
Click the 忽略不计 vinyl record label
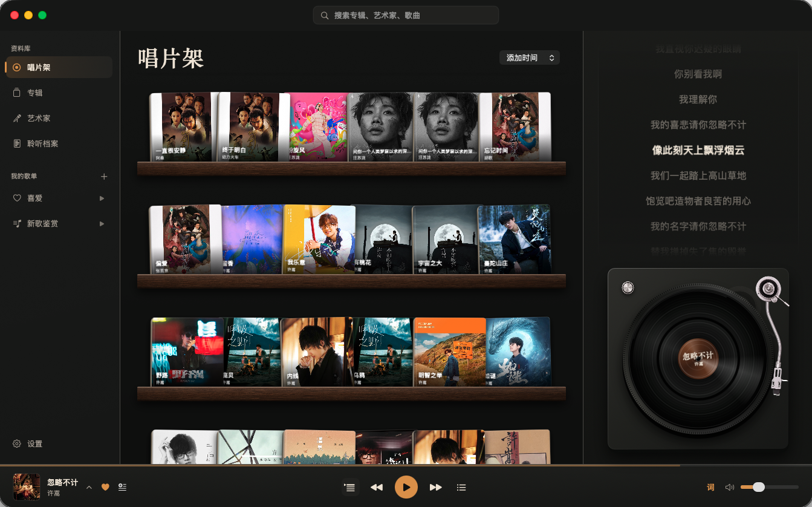pyautogui.click(x=698, y=358)
